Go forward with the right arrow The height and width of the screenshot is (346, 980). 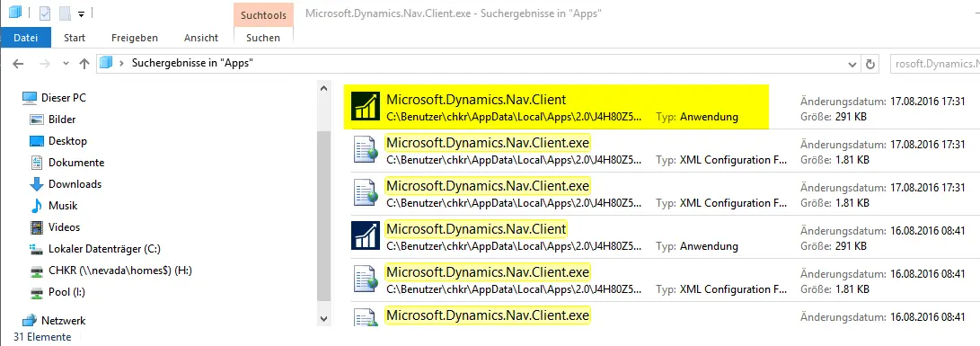click(44, 64)
